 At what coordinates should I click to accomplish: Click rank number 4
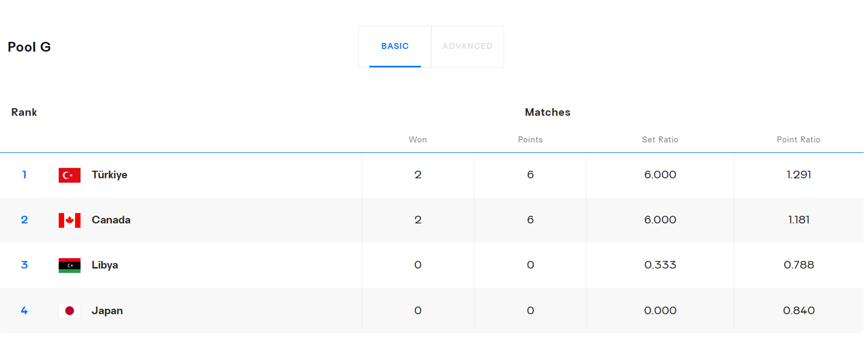point(24,311)
